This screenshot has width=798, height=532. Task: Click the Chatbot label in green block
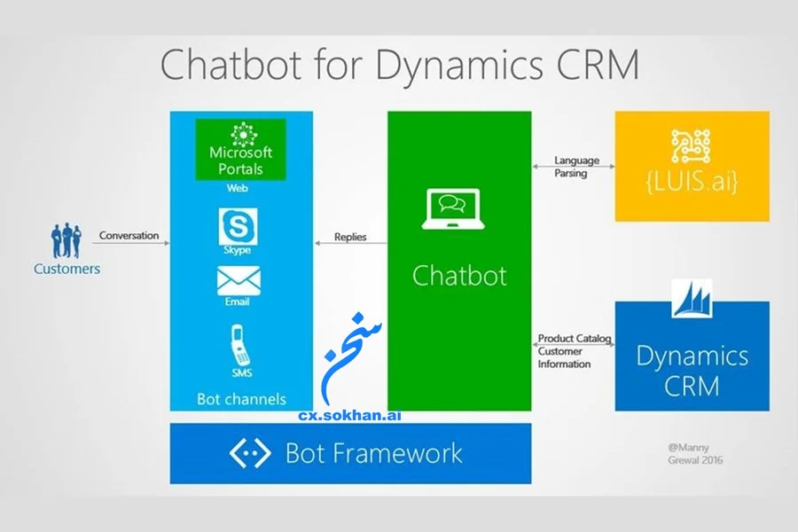tap(459, 276)
